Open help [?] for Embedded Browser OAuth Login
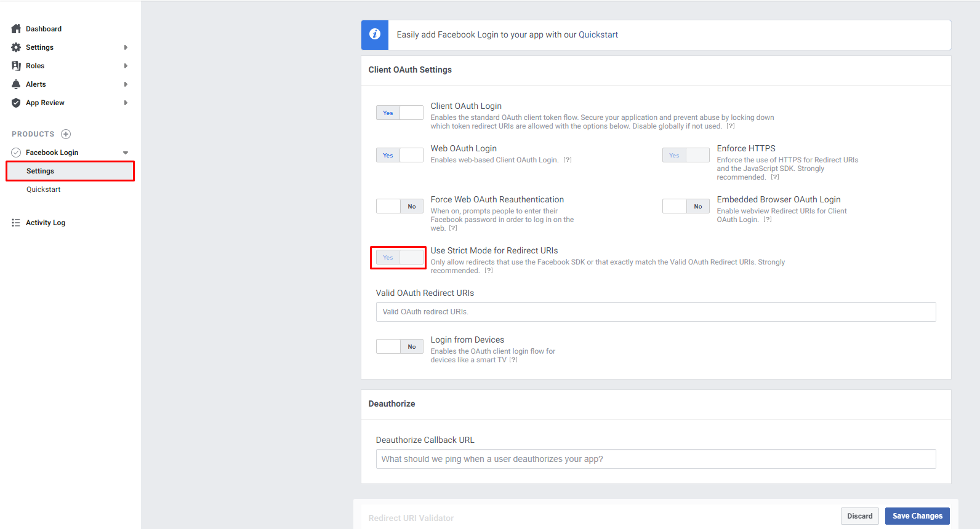Image resolution: width=980 pixels, height=529 pixels. pyautogui.click(x=768, y=220)
